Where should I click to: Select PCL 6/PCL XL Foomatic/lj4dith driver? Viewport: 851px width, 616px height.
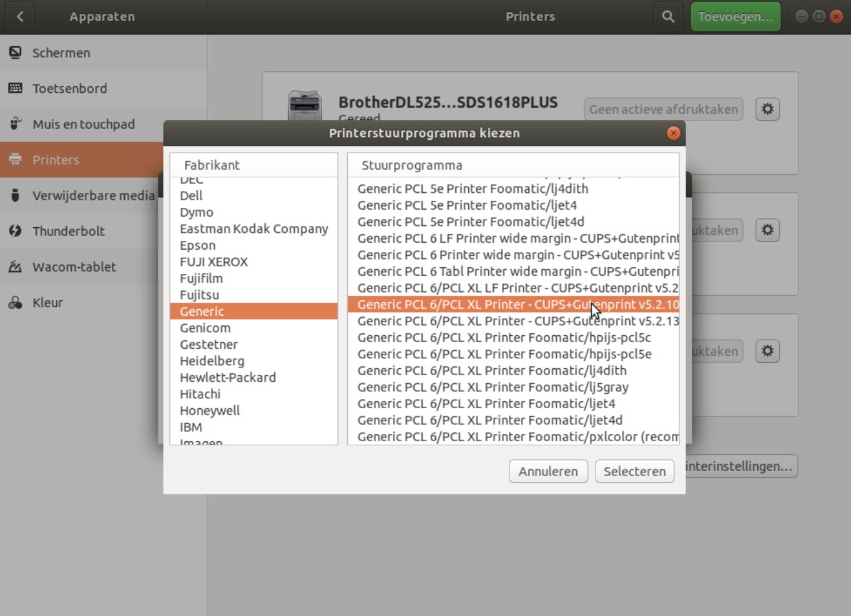click(x=513, y=371)
